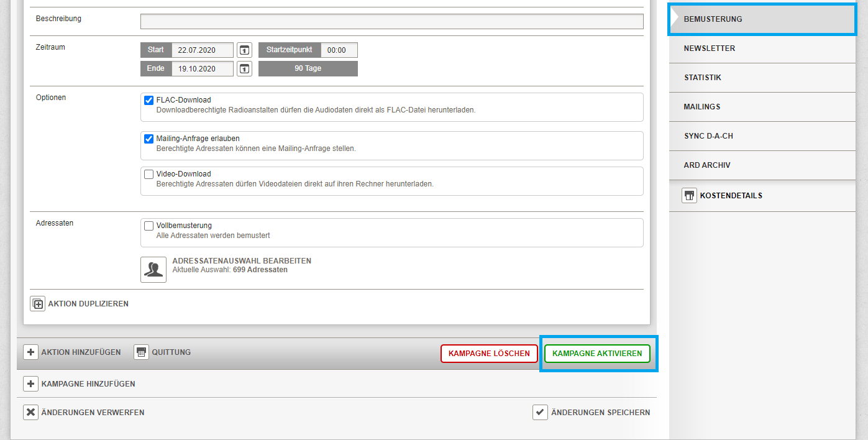This screenshot has width=868, height=440.
Task: Click the Beschreibung row label
Action: pos(58,19)
